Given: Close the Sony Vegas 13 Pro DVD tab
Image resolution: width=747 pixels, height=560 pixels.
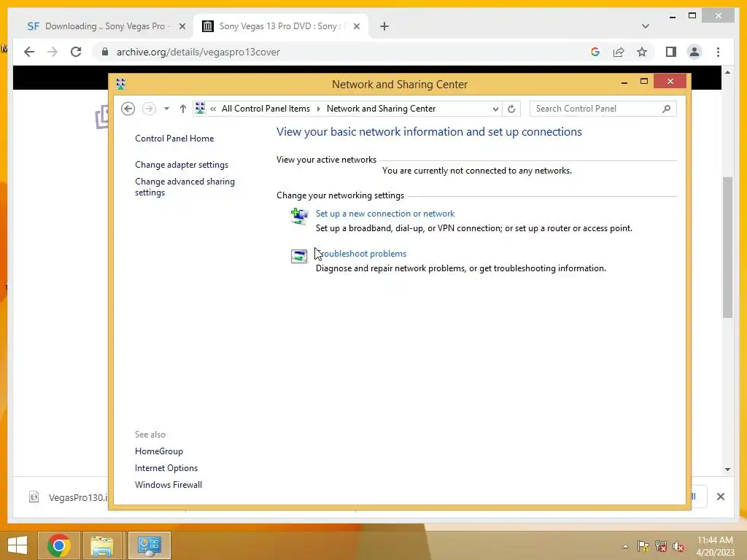Looking at the screenshot, I should (356, 27).
